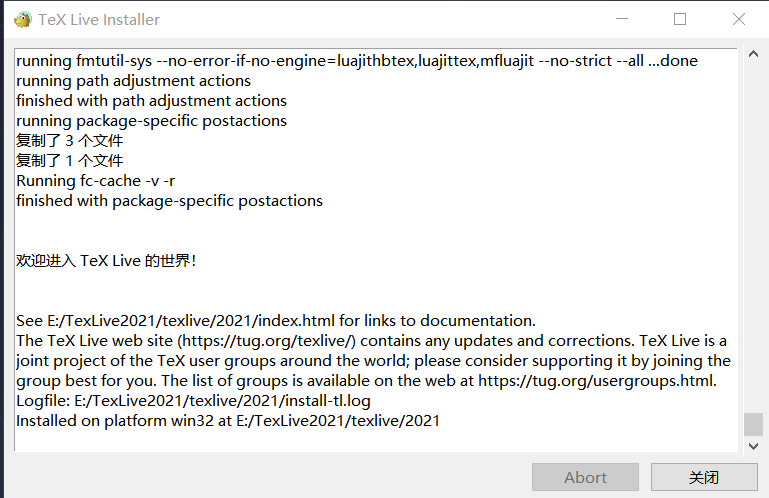769x498 pixels.
Task: Click the TeX Live Installer app icon
Action: point(23,20)
